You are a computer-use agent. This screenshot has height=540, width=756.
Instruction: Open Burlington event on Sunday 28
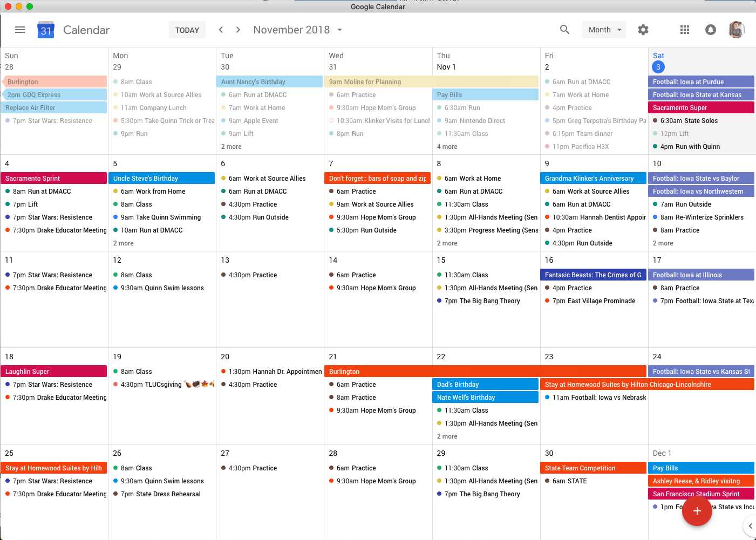[54, 82]
